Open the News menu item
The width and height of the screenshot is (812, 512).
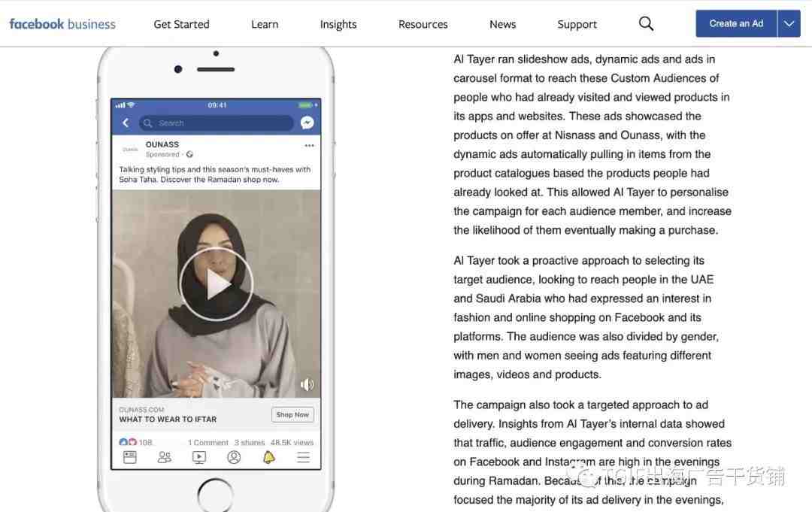pyautogui.click(x=502, y=24)
